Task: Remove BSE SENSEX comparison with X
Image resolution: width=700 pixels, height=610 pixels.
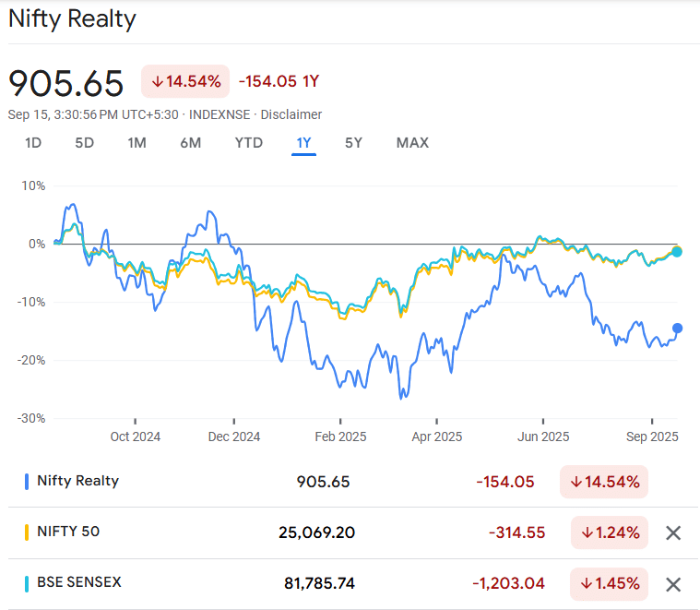Action: [x=673, y=584]
